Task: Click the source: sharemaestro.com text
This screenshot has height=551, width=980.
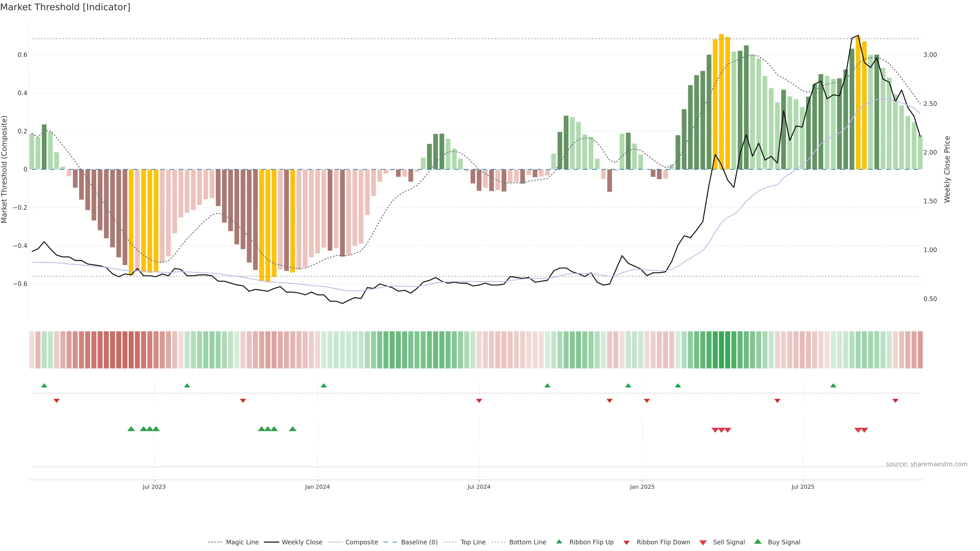Action: (926, 464)
